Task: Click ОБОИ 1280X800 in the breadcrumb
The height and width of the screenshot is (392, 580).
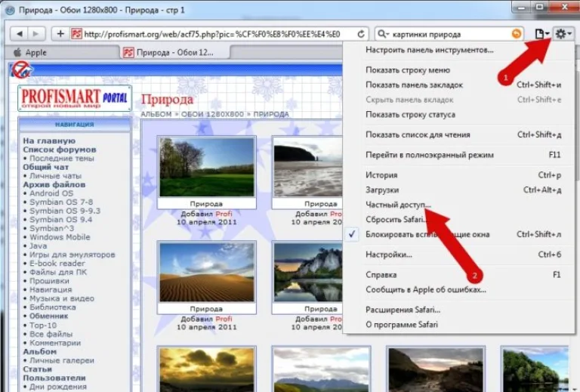Action: click(212, 114)
